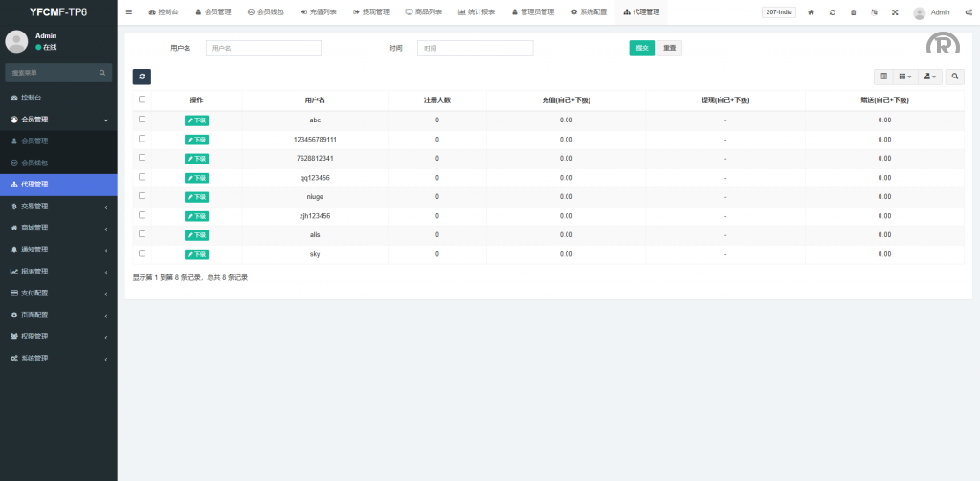
Task: Click the table search magnifier icon
Action: coord(955,77)
